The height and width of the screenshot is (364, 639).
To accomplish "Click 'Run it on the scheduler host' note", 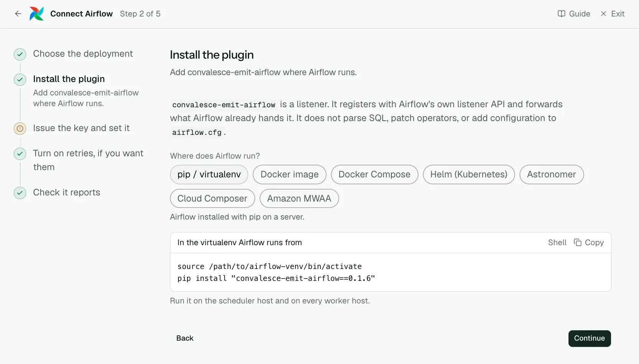I will pos(270,301).
